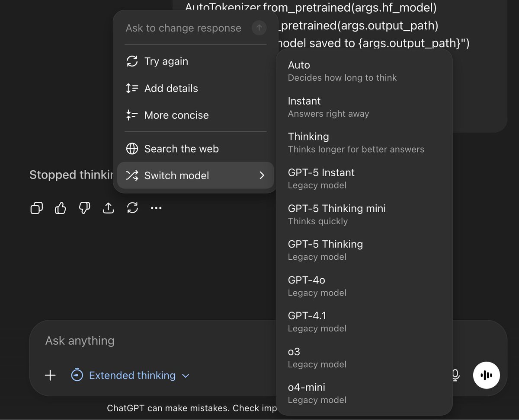
Task: Choose More concise option
Action: pyautogui.click(x=195, y=115)
